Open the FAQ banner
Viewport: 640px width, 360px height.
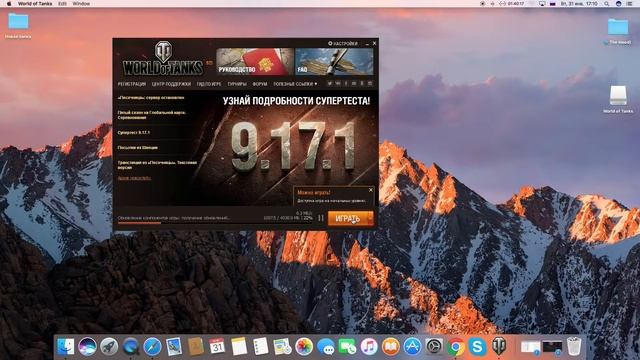[x=334, y=62]
